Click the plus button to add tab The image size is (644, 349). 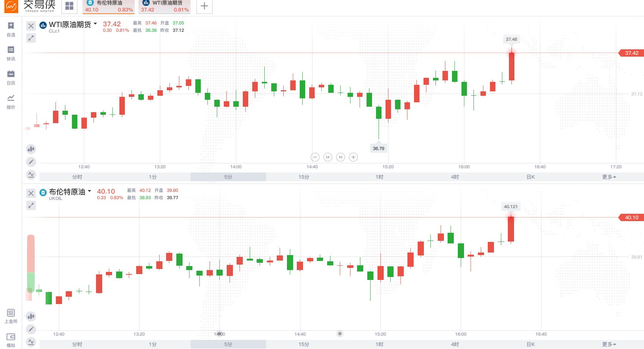click(204, 6)
